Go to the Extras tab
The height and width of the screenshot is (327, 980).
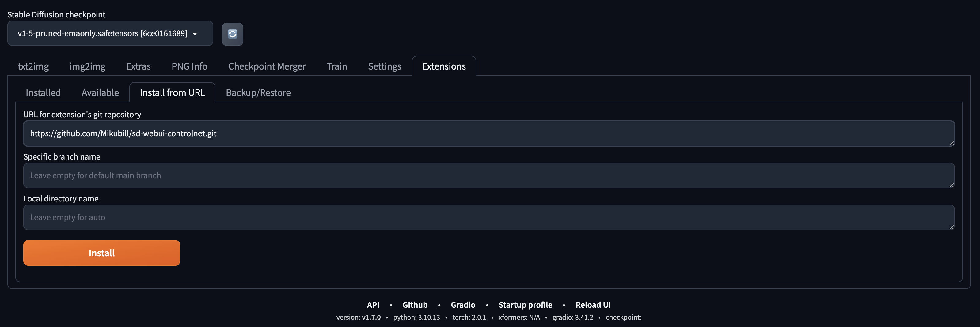[138, 66]
